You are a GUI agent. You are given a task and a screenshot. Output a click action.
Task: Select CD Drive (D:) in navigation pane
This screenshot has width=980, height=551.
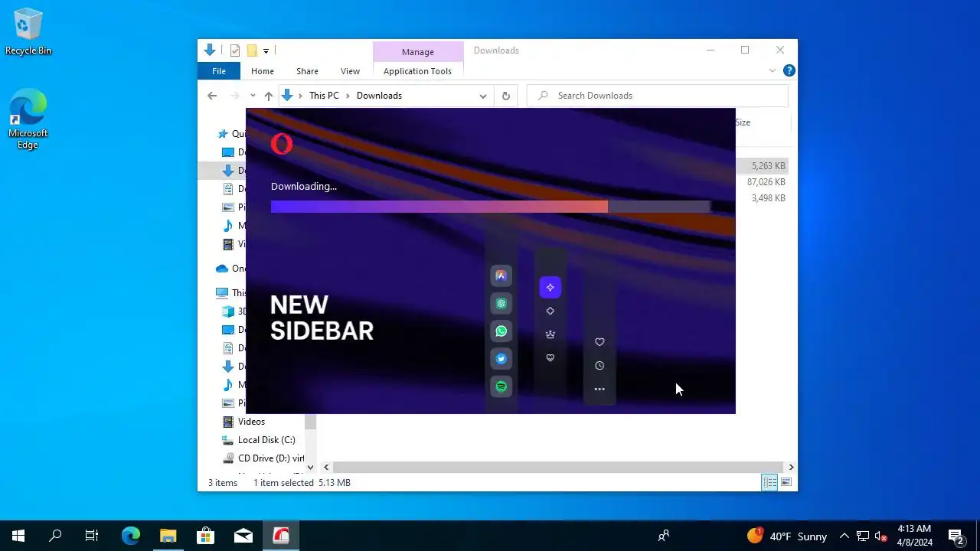pos(263,458)
